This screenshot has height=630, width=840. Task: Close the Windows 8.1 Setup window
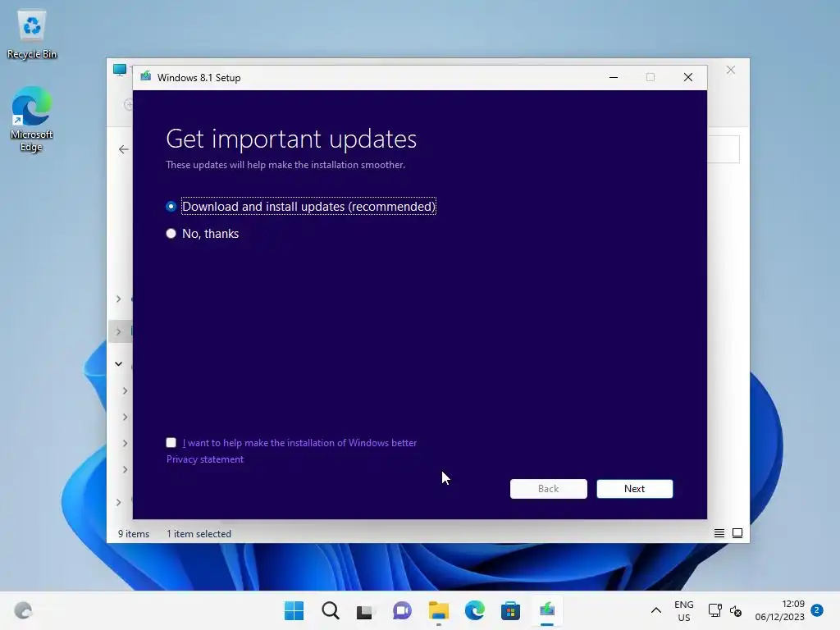pos(688,78)
